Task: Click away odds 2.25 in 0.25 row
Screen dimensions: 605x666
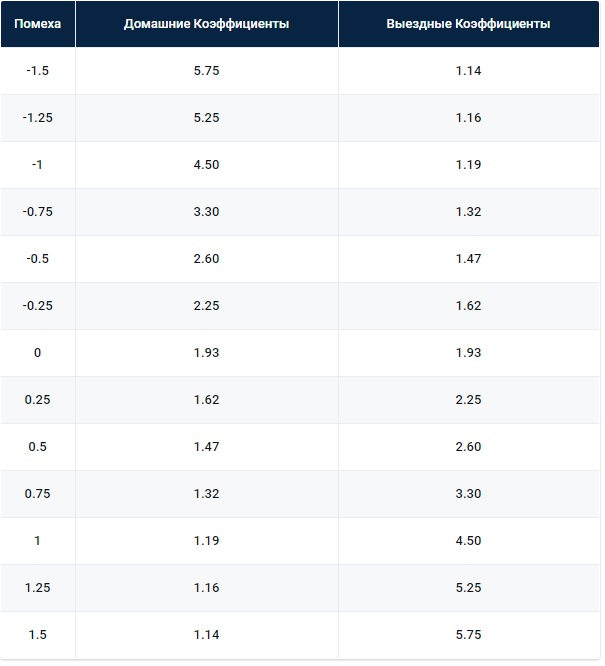Action: (468, 400)
